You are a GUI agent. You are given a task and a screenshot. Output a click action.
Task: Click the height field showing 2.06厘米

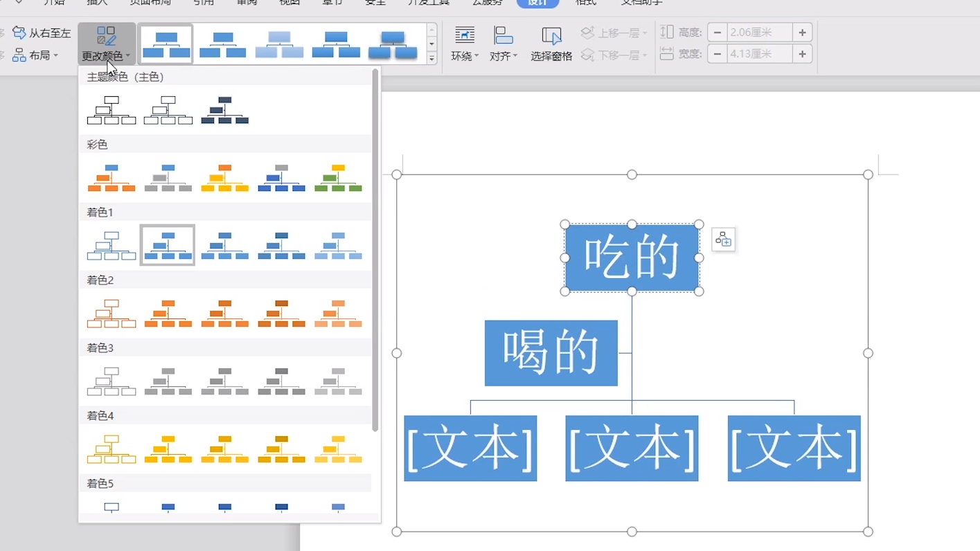(759, 33)
